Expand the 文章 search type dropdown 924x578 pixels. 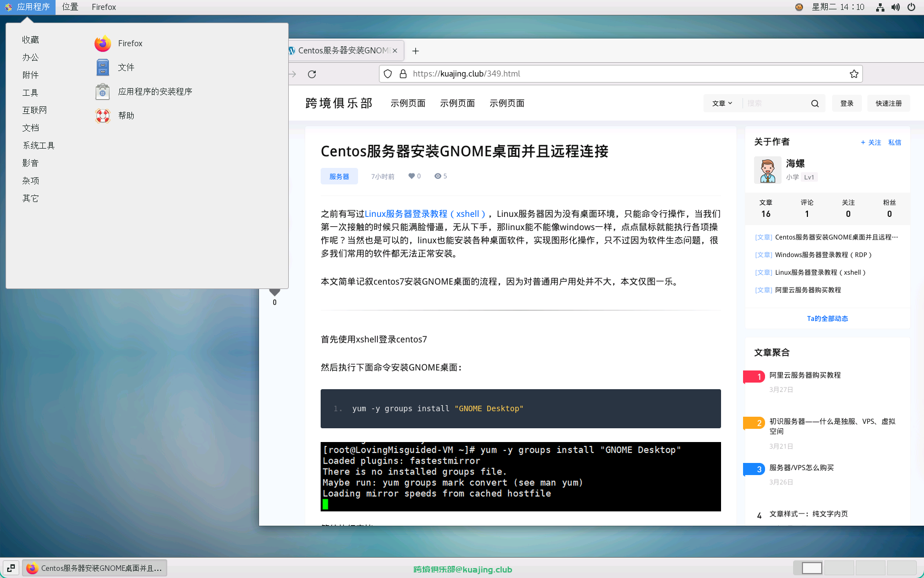(722, 103)
